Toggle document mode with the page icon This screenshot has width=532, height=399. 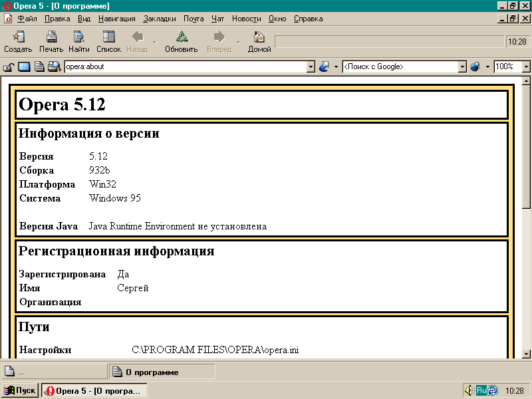[x=39, y=66]
